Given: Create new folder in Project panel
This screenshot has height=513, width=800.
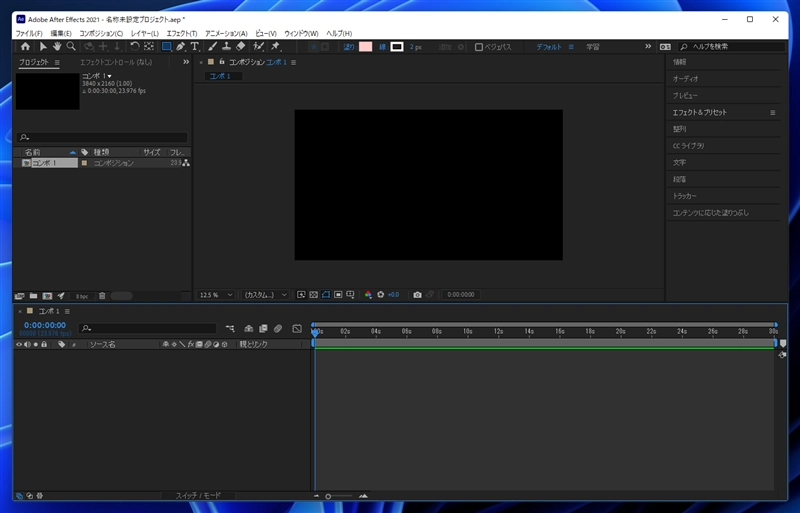Looking at the screenshot, I should click(x=33, y=296).
